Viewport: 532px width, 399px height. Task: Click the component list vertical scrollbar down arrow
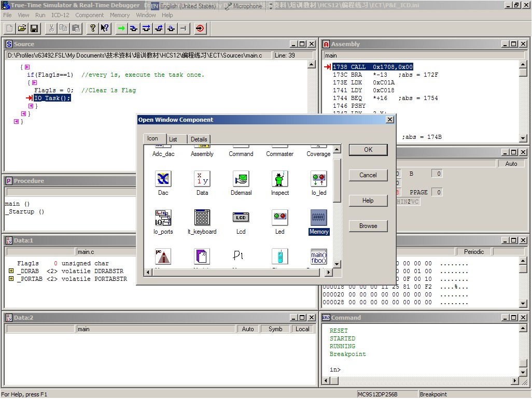click(337, 264)
